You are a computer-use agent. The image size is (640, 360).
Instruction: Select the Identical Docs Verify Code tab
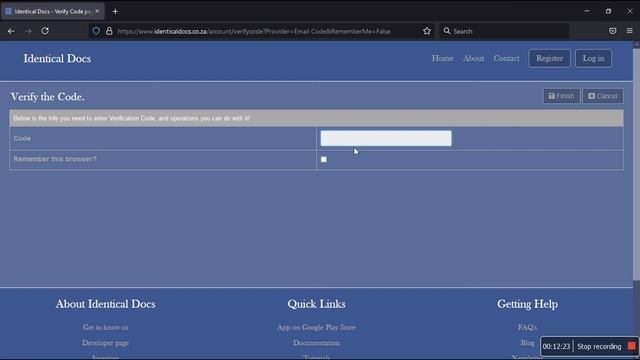52,11
